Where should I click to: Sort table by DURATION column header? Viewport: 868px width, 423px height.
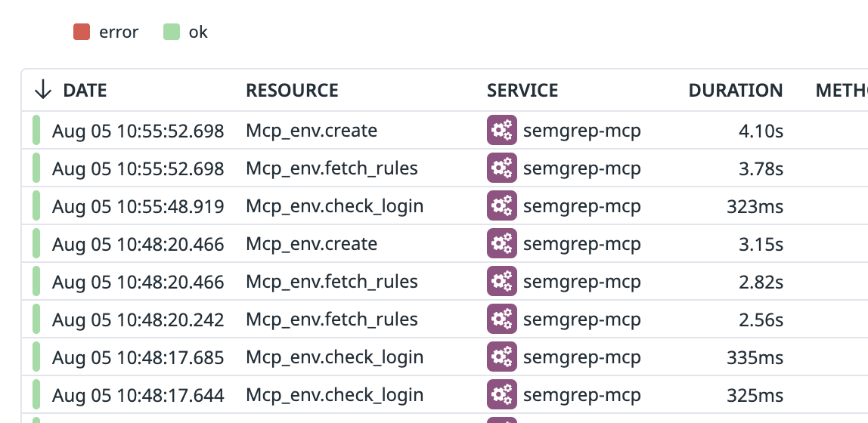pos(735,91)
